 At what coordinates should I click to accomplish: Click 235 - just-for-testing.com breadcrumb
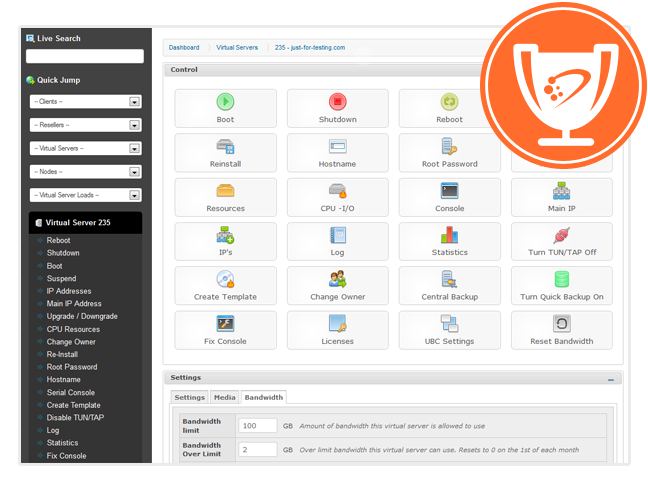[310, 48]
